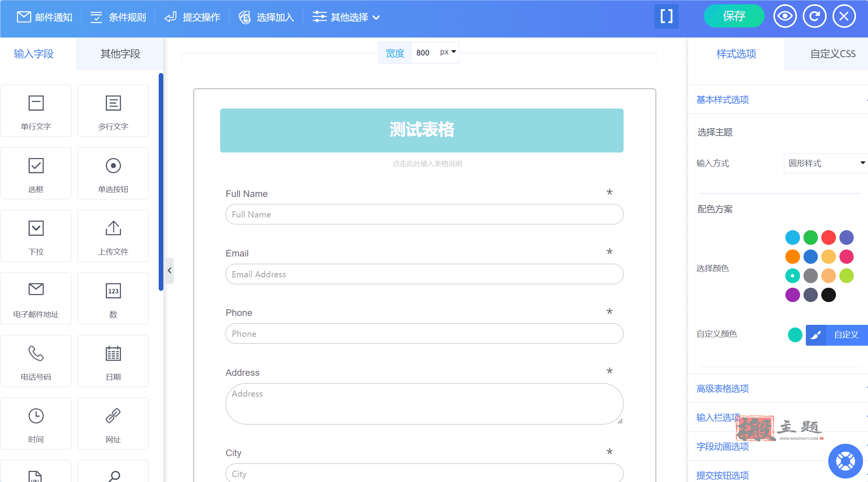
Task: Add a 单行文字 single-line text field
Action: [36, 111]
